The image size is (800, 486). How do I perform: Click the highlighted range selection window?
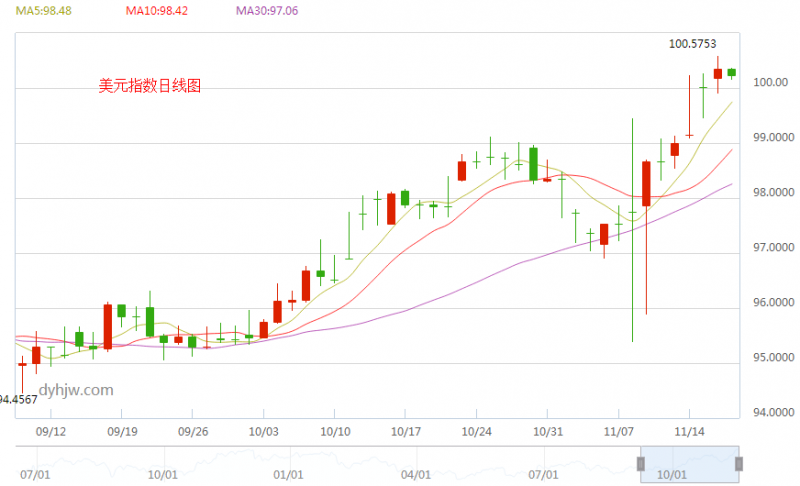pyautogui.click(x=690, y=464)
